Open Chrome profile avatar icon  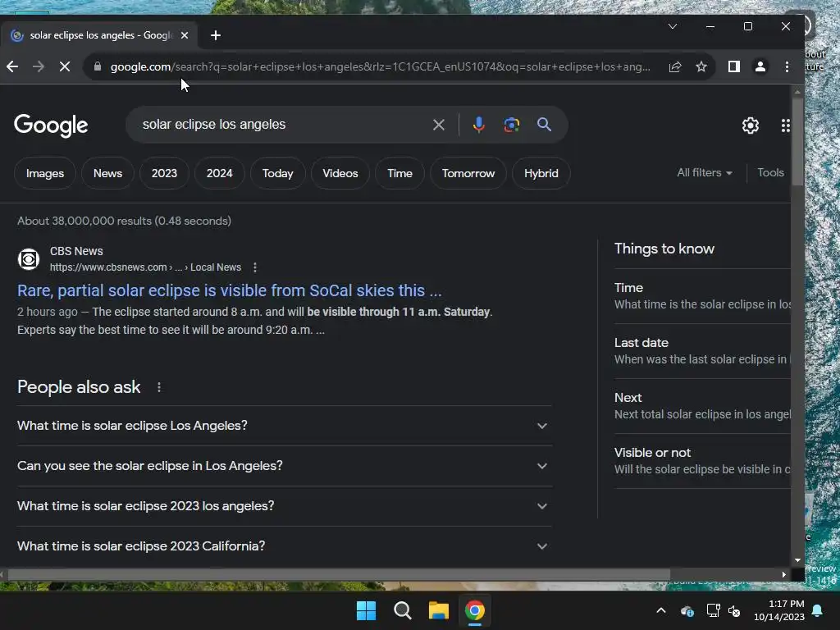(x=760, y=66)
